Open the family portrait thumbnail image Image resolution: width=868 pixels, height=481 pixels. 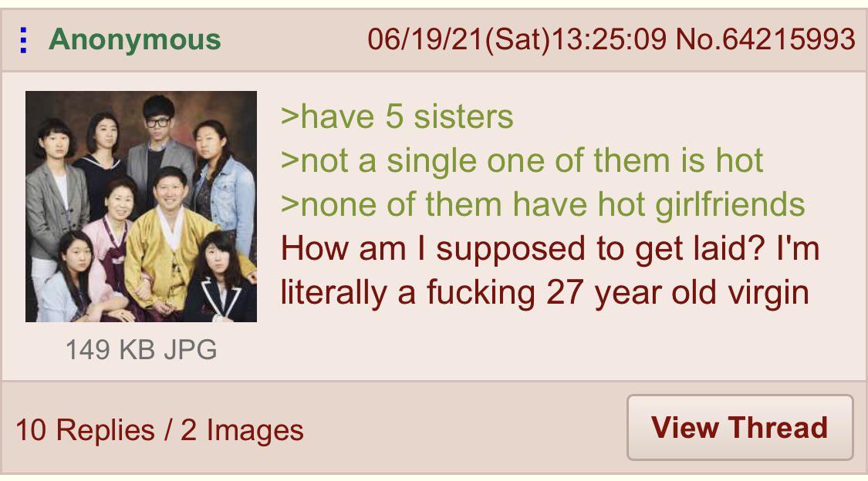tap(141, 207)
